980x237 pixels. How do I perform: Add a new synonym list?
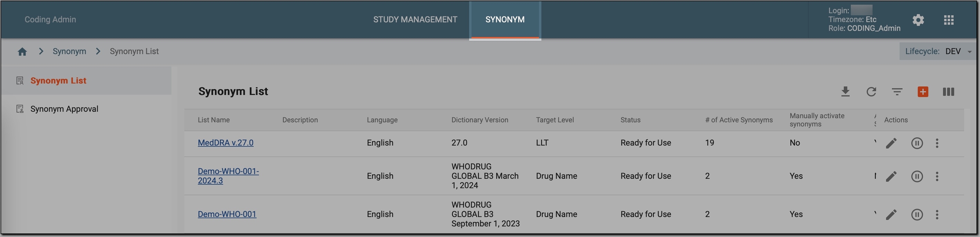[x=923, y=91]
